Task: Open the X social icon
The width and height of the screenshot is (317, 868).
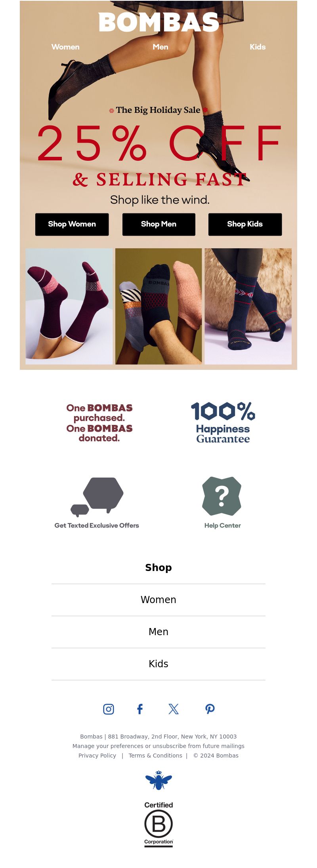Action: (x=174, y=709)
